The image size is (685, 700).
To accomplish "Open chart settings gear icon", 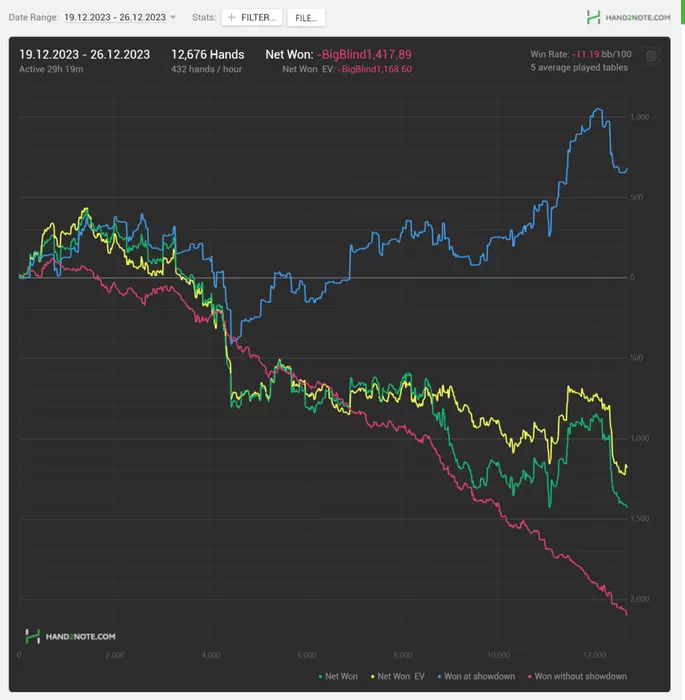I will [651, 56].
